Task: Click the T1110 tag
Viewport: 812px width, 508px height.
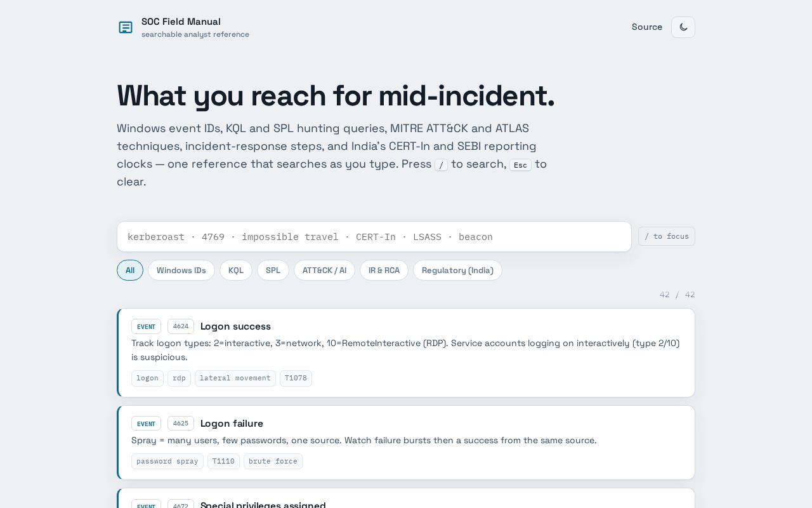Action: 223,462
